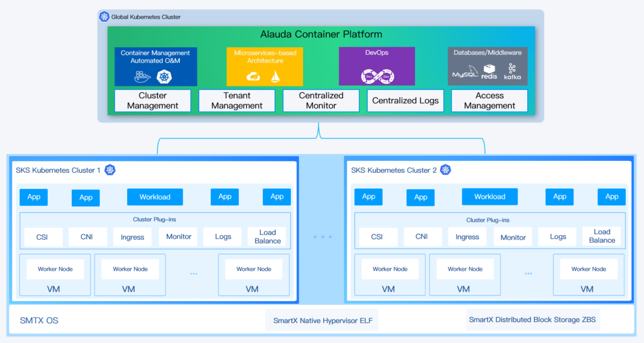The width and height of the screenshot is (644, 343).
Task: Click SmartX Distributed Block Storage ZBS
Action: coord(532,319)
